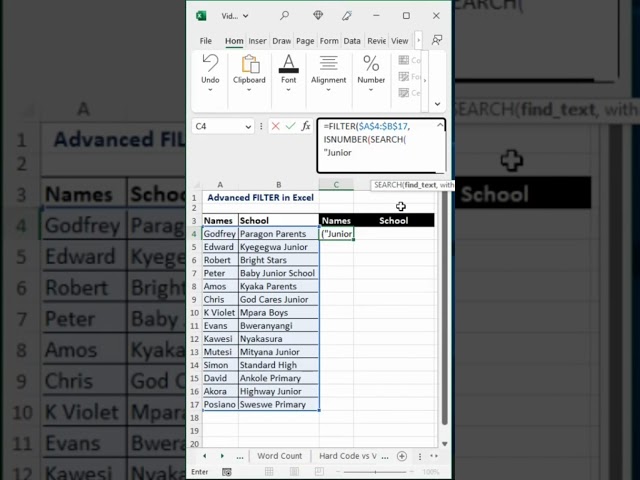Open the Review tab
Viewport: 640px width, 480px height.
pos(376,41)
